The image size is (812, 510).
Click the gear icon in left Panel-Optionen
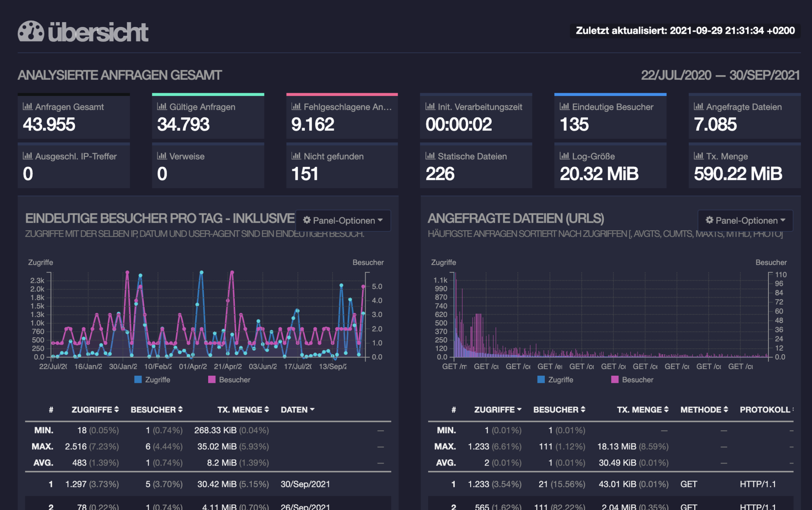tap(307, 221)
